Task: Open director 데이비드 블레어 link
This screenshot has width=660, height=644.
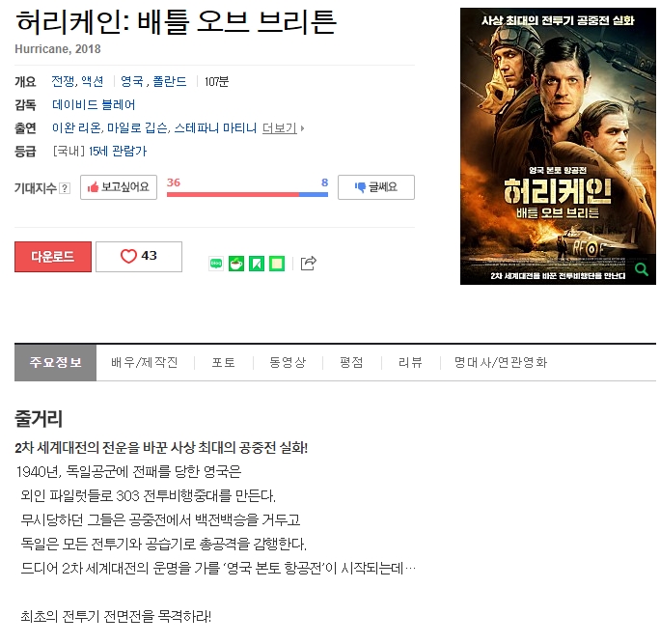Action: 94,105
